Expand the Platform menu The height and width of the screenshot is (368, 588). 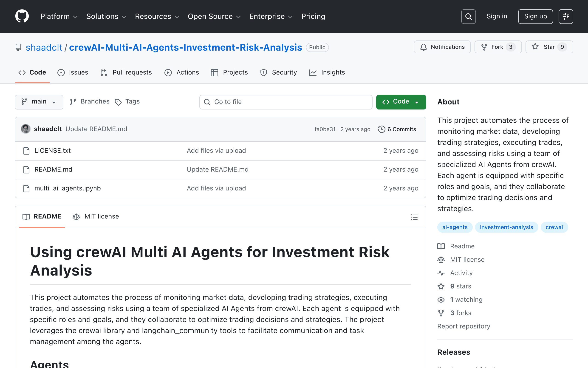59,16
